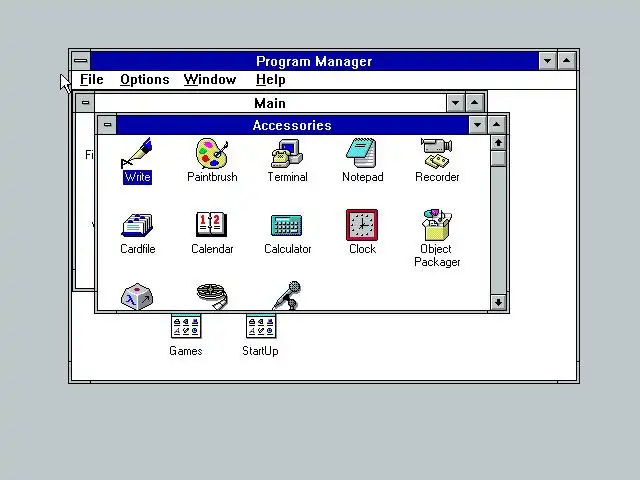Select the Cardfile icon

(137, 225)
